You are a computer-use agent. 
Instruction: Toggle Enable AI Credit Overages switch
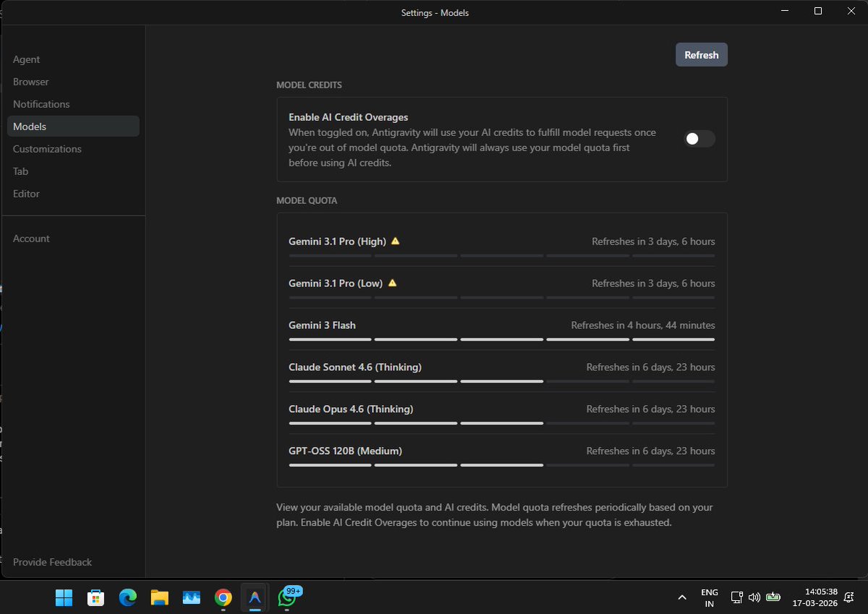pos(699,139)
